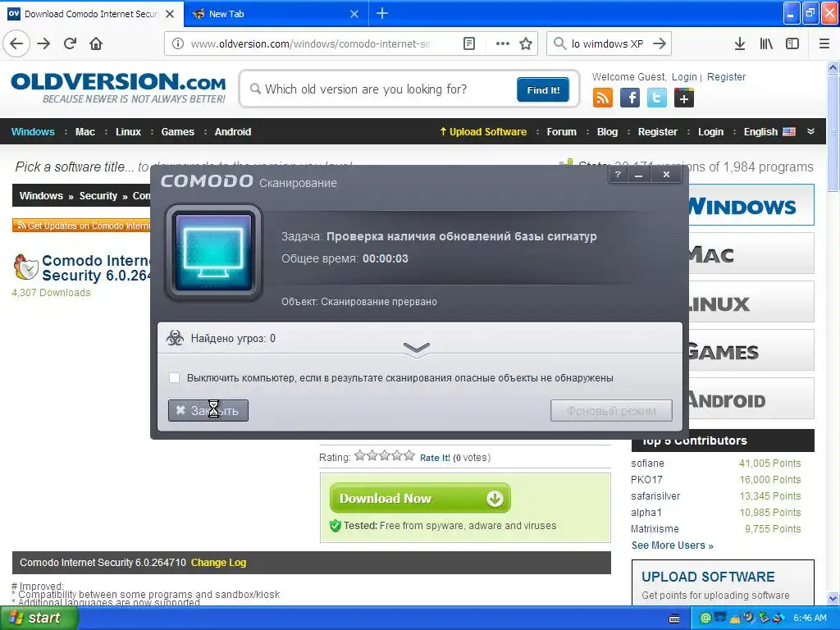Click the taskbar clock showing 6:46 AM
The height and width of the screenshot is (630, 840).
pos(810,618)
